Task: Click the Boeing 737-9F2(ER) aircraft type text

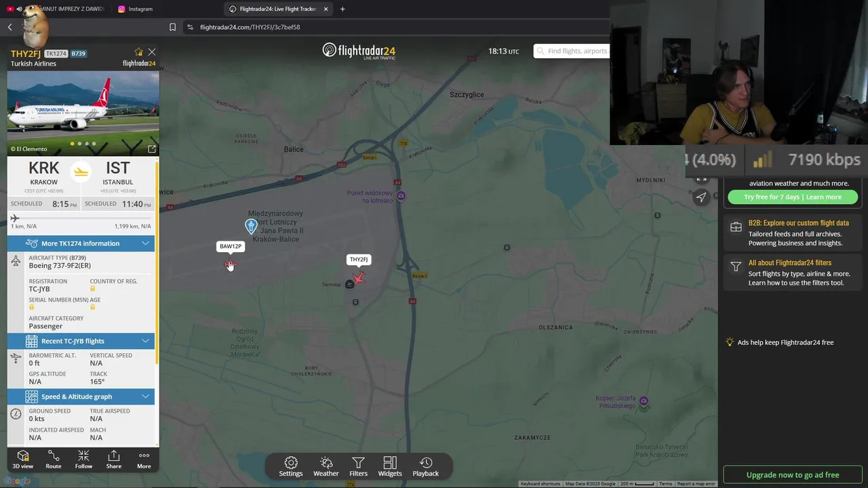Action: (x=60, y=266)
